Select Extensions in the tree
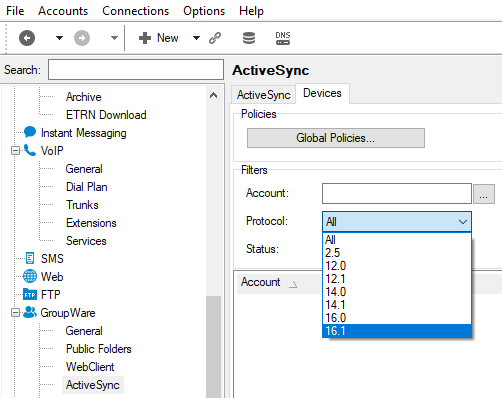Screen dimensions: 502x398 [91, 223]
